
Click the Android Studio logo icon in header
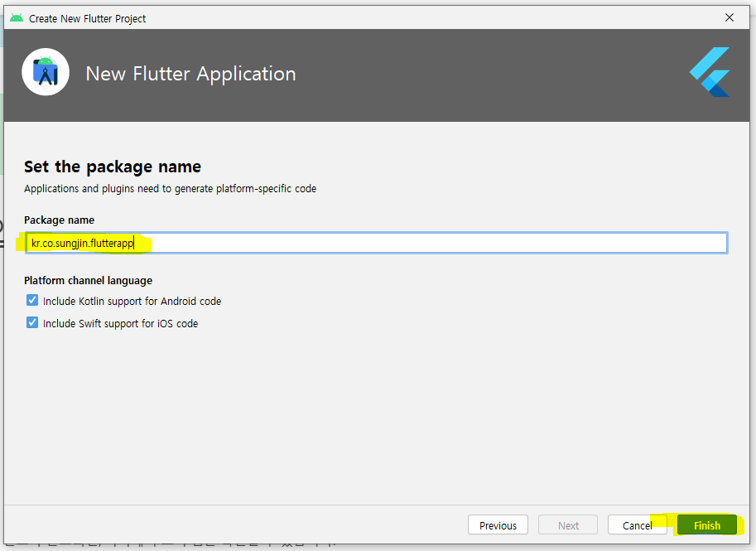point(46,72)
